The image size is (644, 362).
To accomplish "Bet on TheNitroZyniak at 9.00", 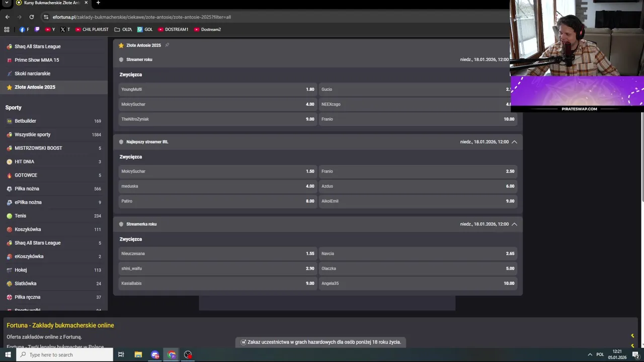I will point(218,119).
